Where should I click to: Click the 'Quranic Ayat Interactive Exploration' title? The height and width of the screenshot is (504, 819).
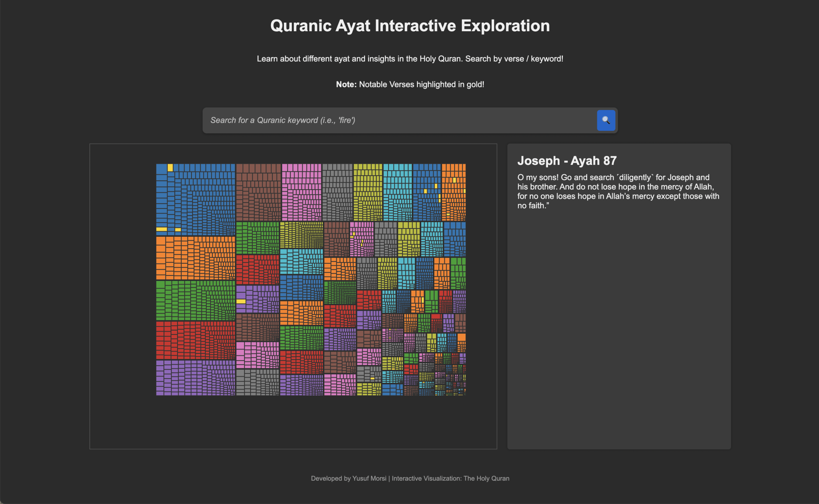pyautogui.click(x=410, y=26)
